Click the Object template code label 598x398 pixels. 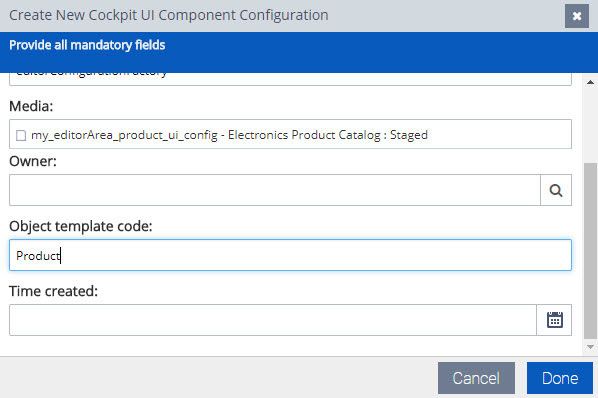80,226
